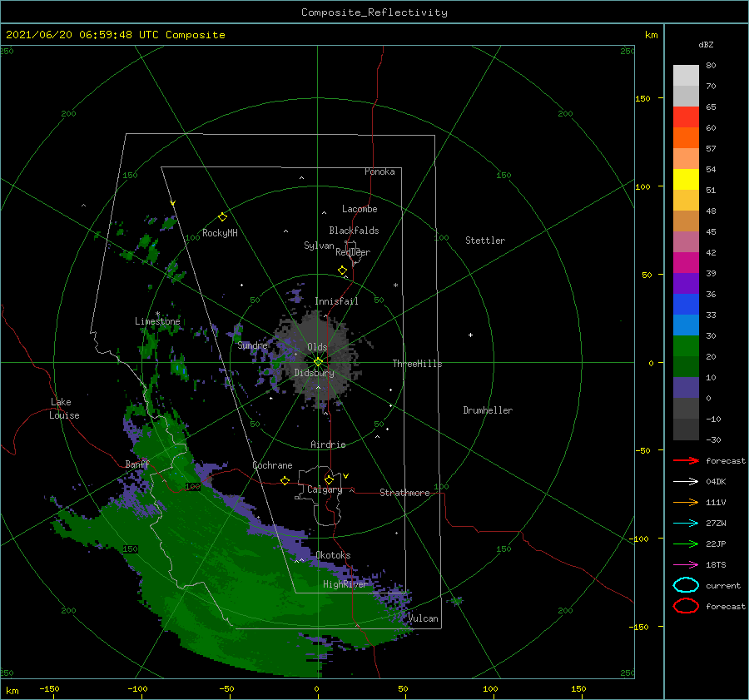Click the Composite_Reflectivity title text

click(x=374, y=12)
